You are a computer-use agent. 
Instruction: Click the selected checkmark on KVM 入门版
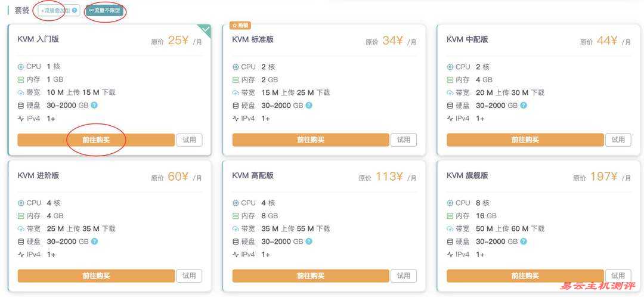click(206, 29)
